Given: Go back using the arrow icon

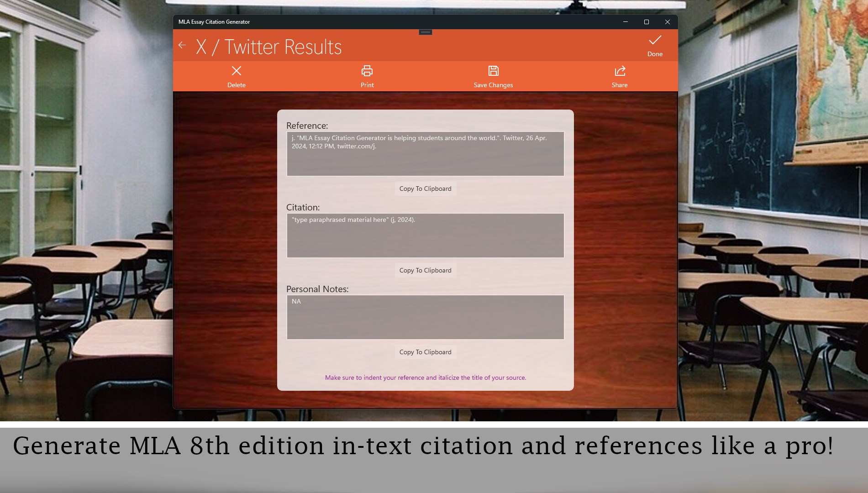Looking at the screenshot, I should (182, 45).
